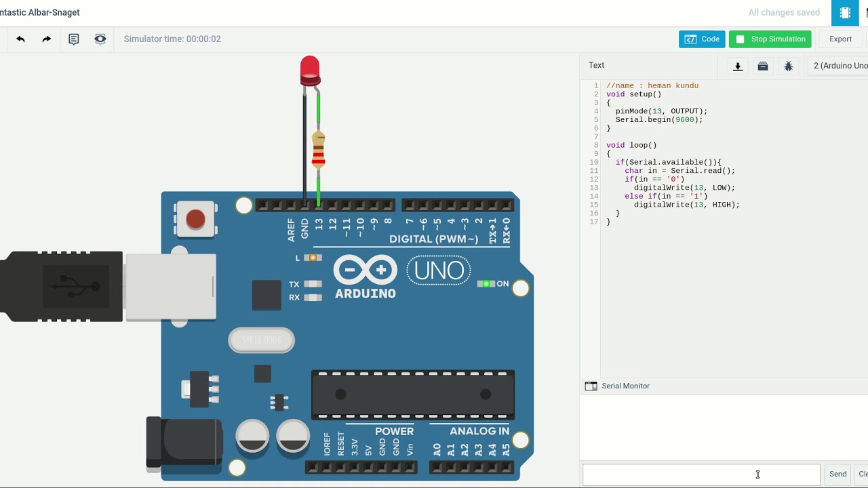Viewport: 868px width, 488px height.
Task: Undo the last action
Action: pos(20,39)
